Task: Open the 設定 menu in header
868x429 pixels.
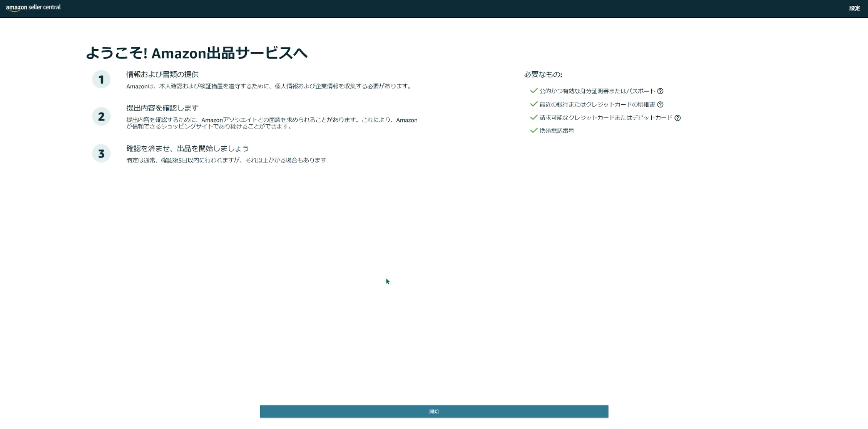Action: [855, 8]
